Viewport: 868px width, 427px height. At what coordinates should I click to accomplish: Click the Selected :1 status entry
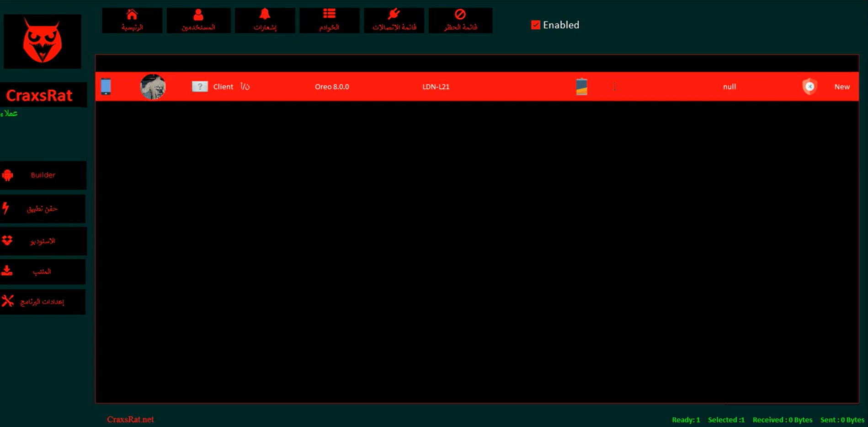pos(726,420)
